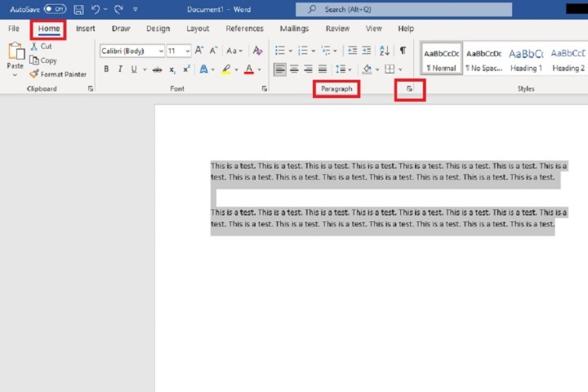Open highlight color dropdown arrow
Screen dimensions: 588x392
(236, 69)
